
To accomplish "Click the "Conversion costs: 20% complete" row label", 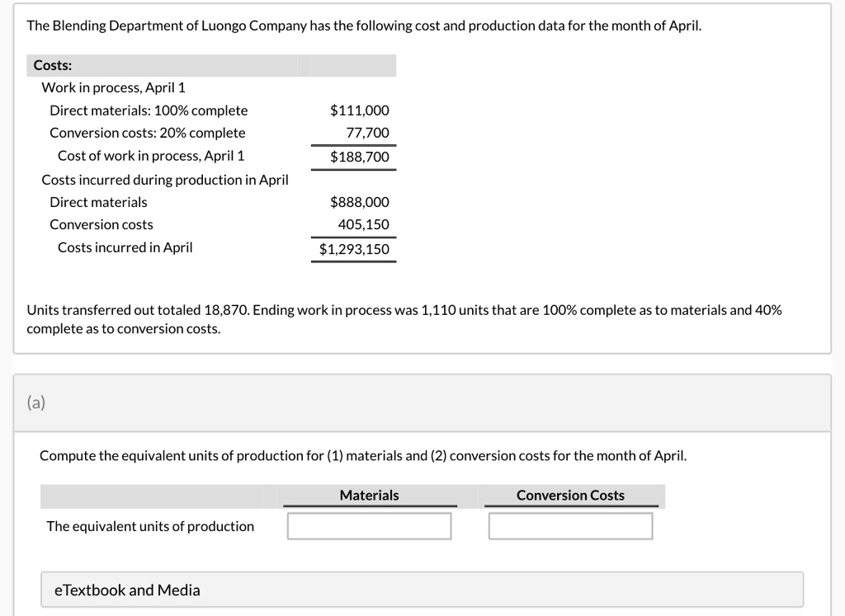I will pos(148,133).
